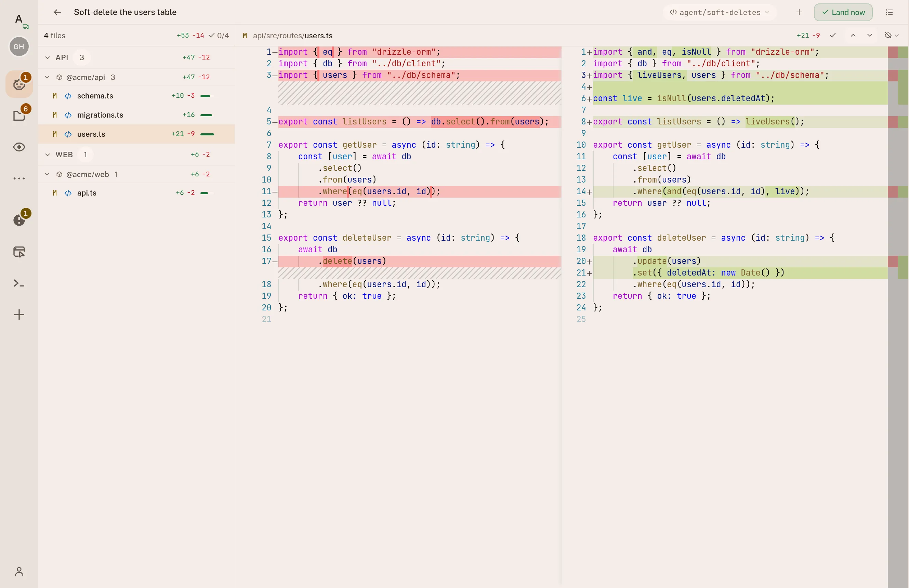The width and height of the screenshot is (909, 588).
Task: Open the eye watch panel in sidebar
Action: pyautogui.click(x=19, y=147)
